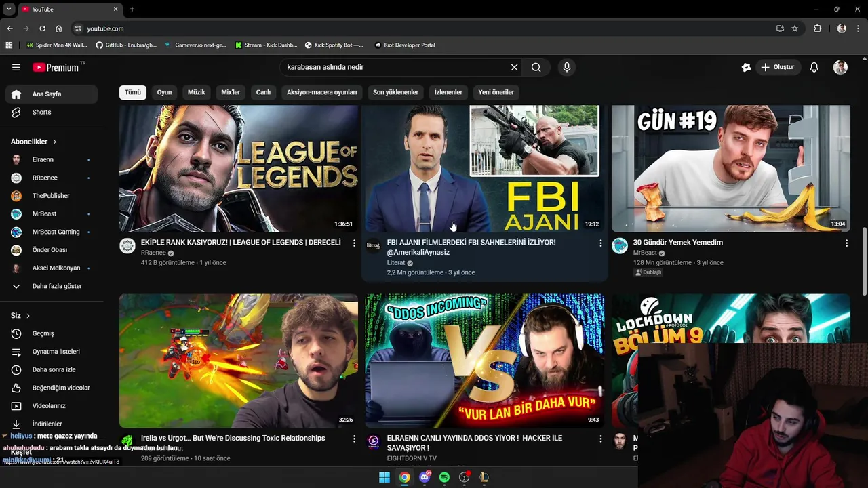The image size is (868, 488).
Task: Expand the Siz section chevron
Action: (x=28, y=316)
